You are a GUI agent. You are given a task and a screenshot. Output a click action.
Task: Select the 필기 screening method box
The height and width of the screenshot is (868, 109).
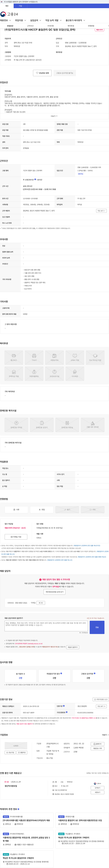tap(67, 510)
